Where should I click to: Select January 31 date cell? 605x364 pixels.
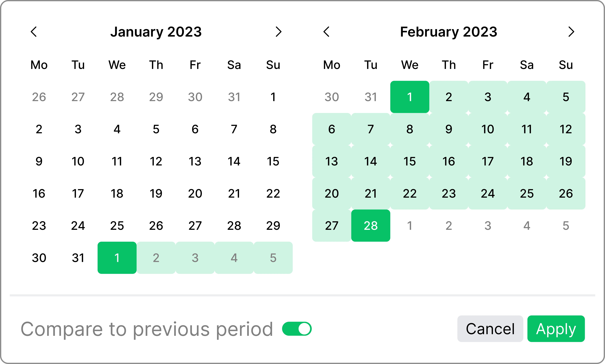click(78, 258)
